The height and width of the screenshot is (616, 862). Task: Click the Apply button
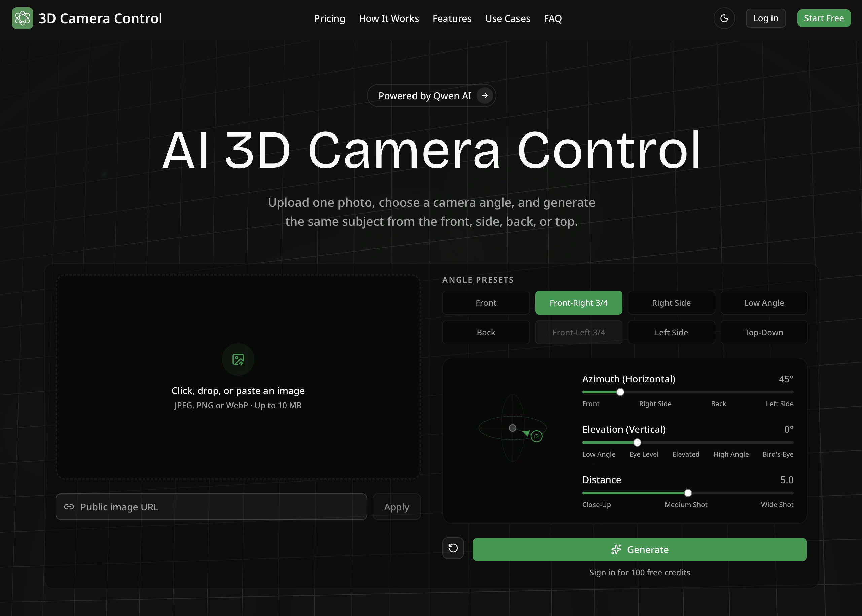[x=397, y=507]
